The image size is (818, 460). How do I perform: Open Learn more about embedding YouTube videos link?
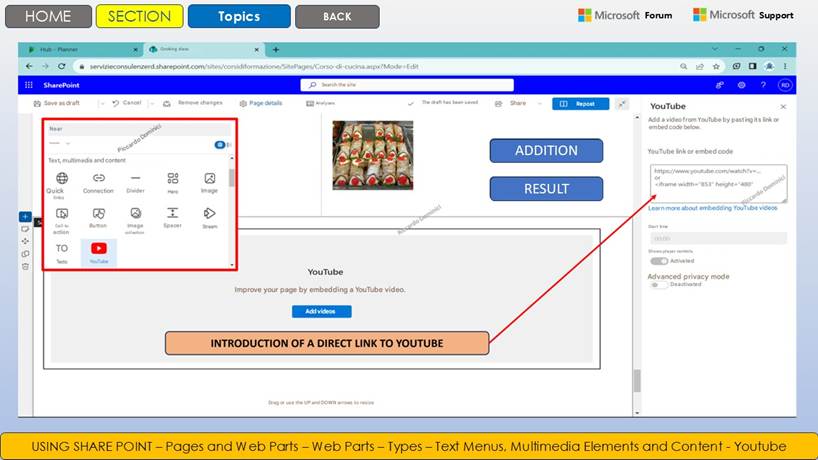[712, 208]
